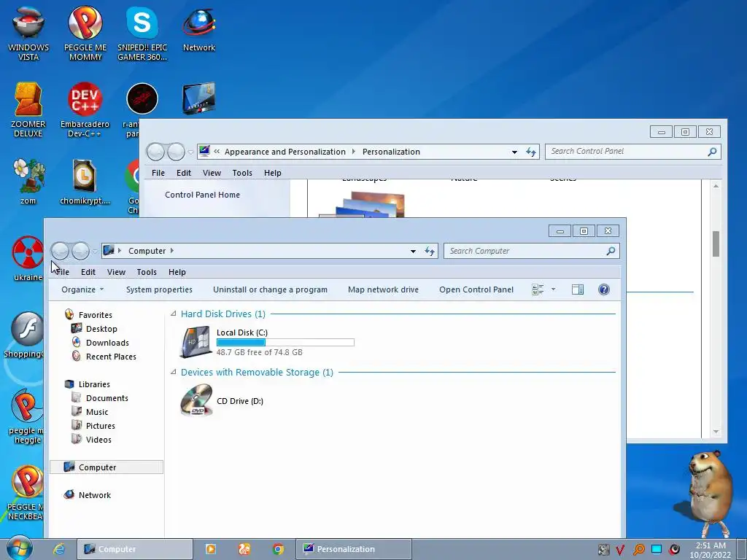Open recent pages dropdown in Computer window

coord(95,251)
